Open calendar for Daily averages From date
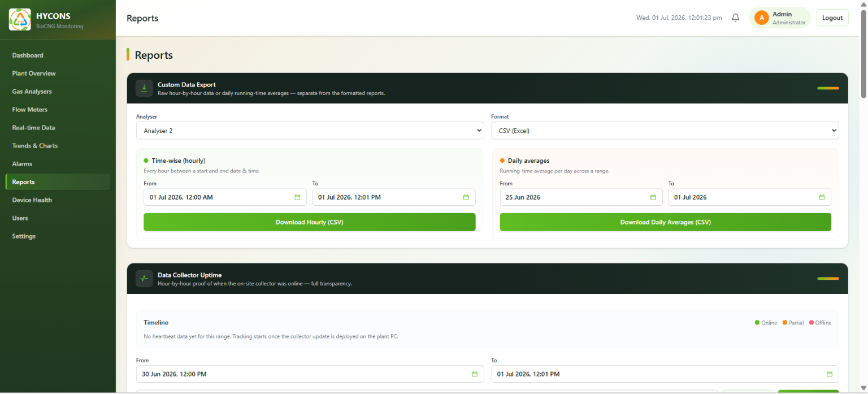Image resolution: width=868 pixels, height=394 pixels. [653, 197]
